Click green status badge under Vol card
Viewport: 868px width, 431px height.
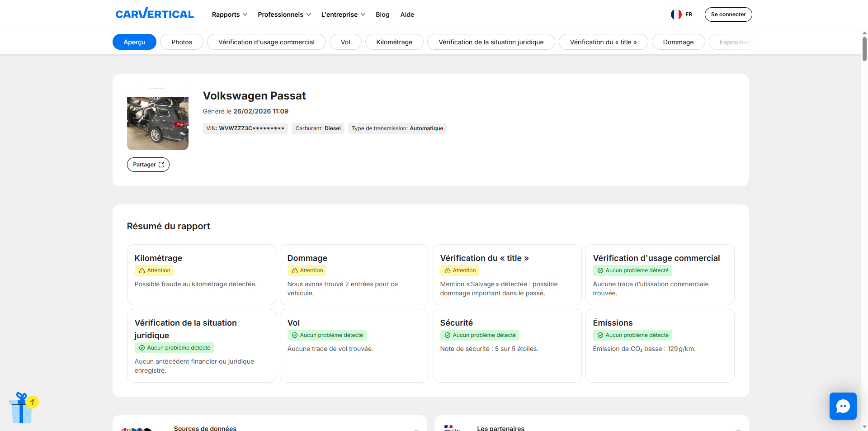coord(327,335)
